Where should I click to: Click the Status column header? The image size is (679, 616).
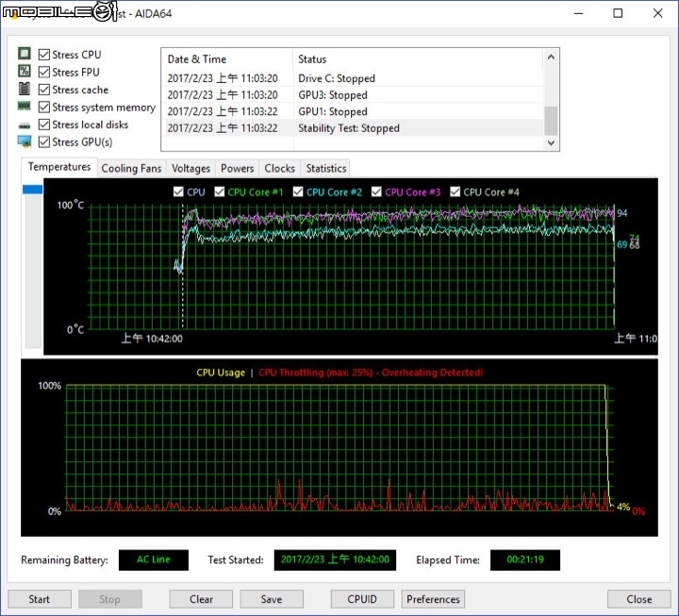coord(418,58)
